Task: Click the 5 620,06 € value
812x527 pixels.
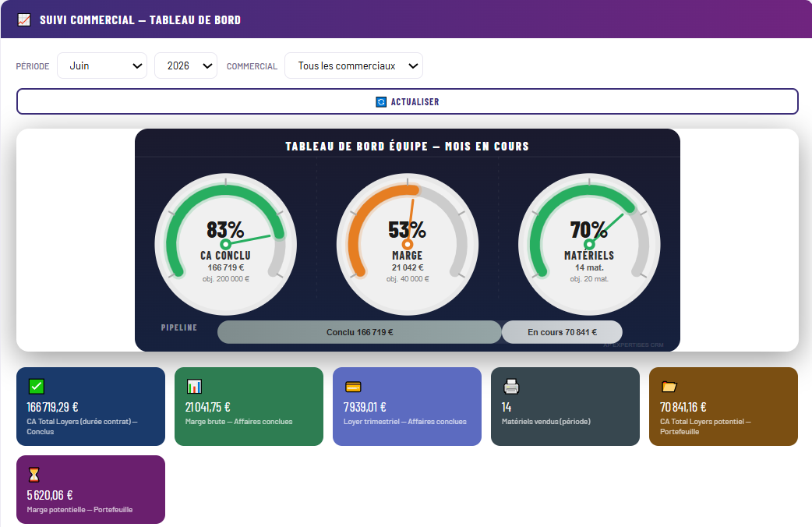Action: tap(50, 495)
